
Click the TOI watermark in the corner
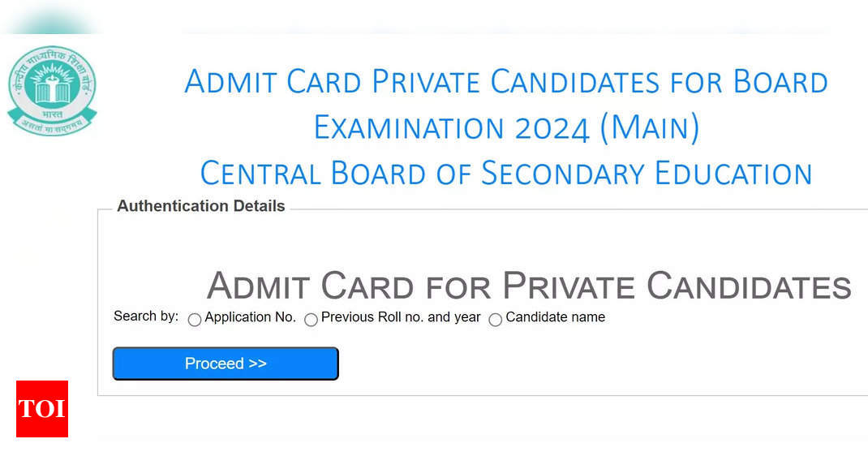pyautogui.click(x=41, y=410)
